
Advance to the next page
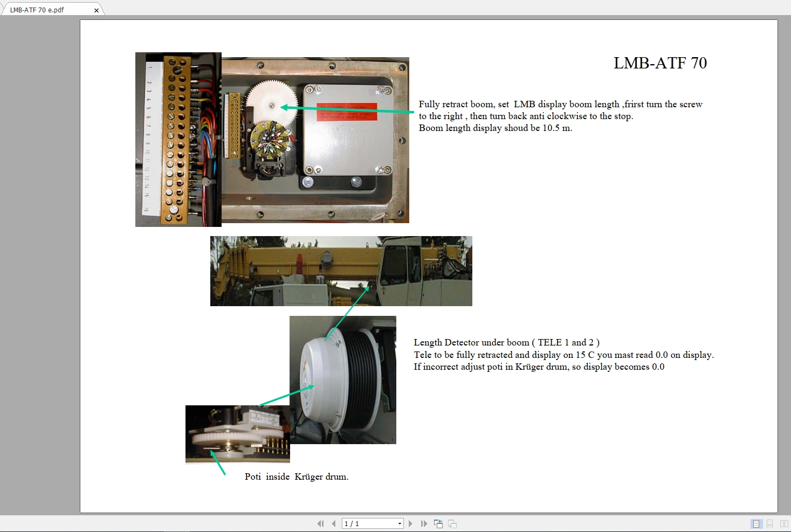click(x=410, y=523)
